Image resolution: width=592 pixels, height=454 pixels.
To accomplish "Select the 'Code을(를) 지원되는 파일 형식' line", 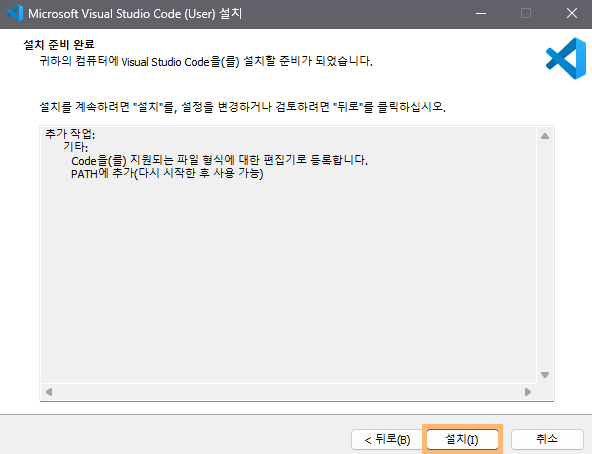I will 219,160.
